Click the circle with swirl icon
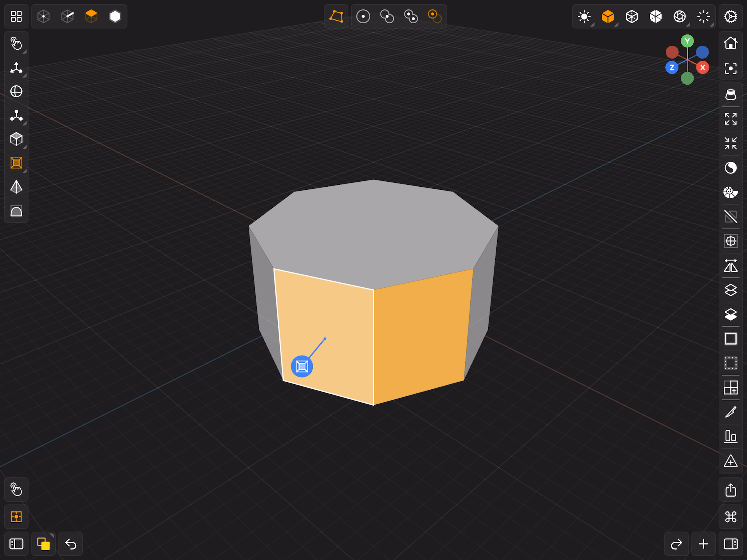 [x=731, y=168]
